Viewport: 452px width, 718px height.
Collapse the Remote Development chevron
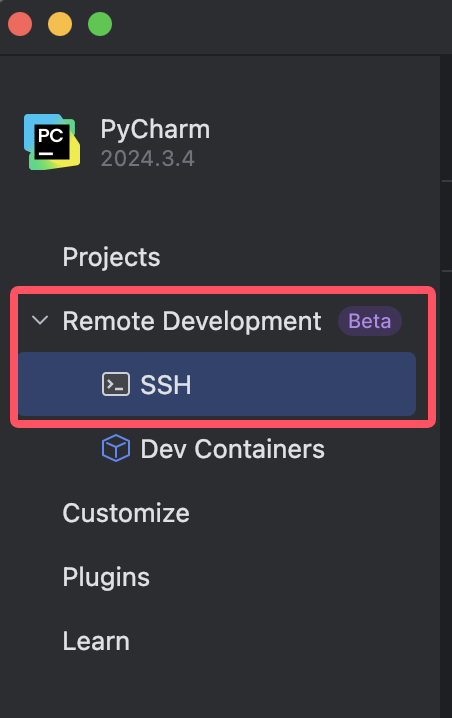pos(40,320)
